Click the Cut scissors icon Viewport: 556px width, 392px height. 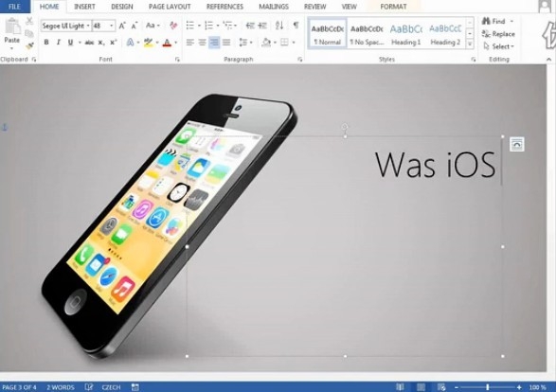pos(29,21)
